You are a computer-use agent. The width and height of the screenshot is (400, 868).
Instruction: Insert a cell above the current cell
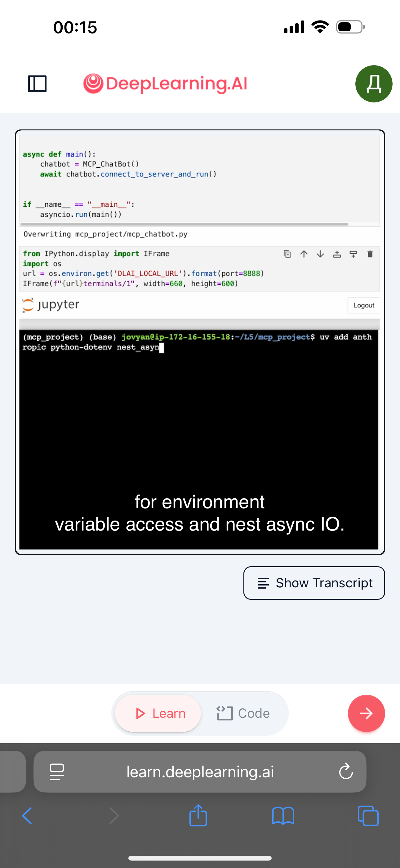coord(337,254)
